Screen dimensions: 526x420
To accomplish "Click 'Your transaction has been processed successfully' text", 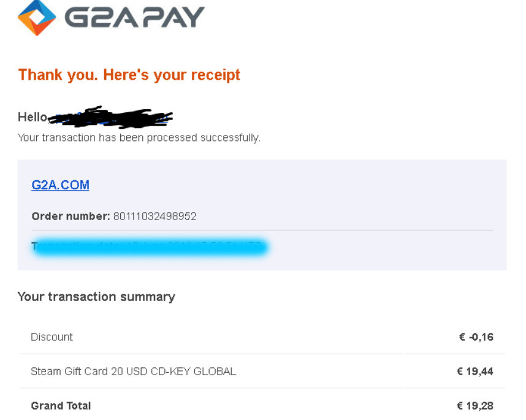I will pos(139,137).
